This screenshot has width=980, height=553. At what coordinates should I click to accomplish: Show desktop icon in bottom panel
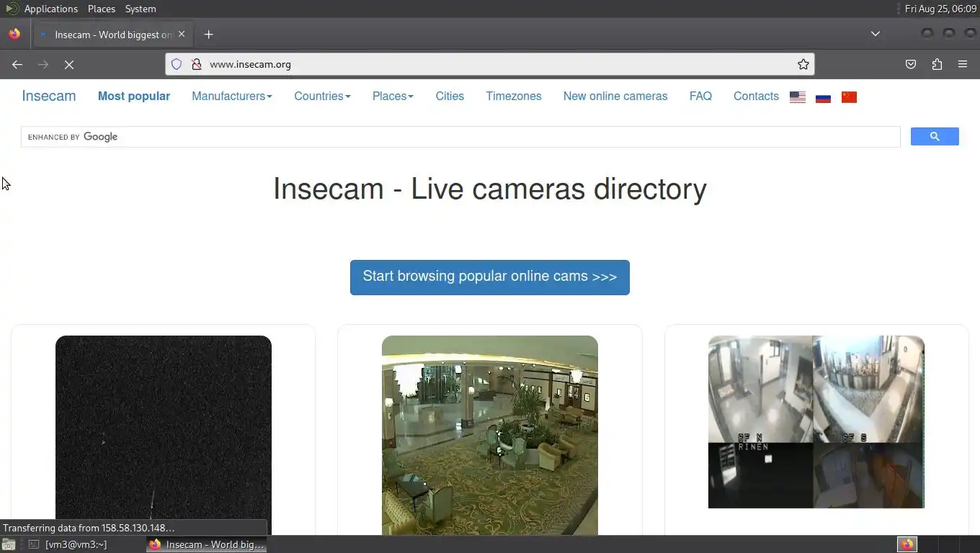9,544
